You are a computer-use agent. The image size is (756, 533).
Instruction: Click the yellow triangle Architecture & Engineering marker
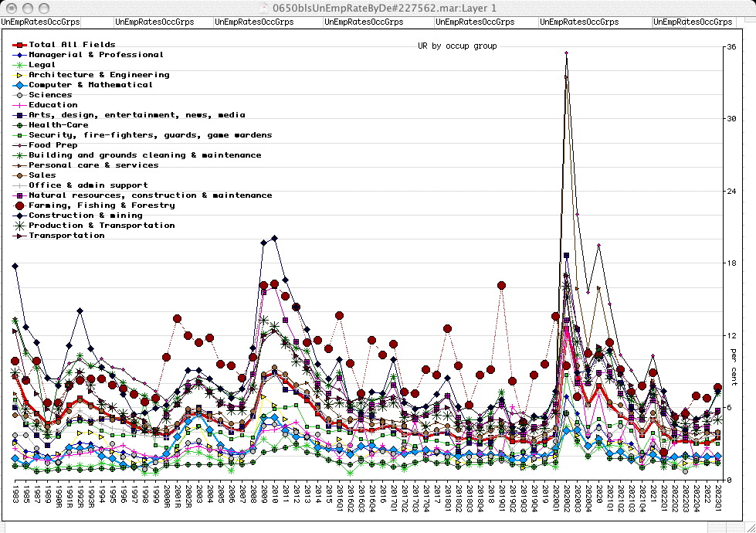(21, 75)
